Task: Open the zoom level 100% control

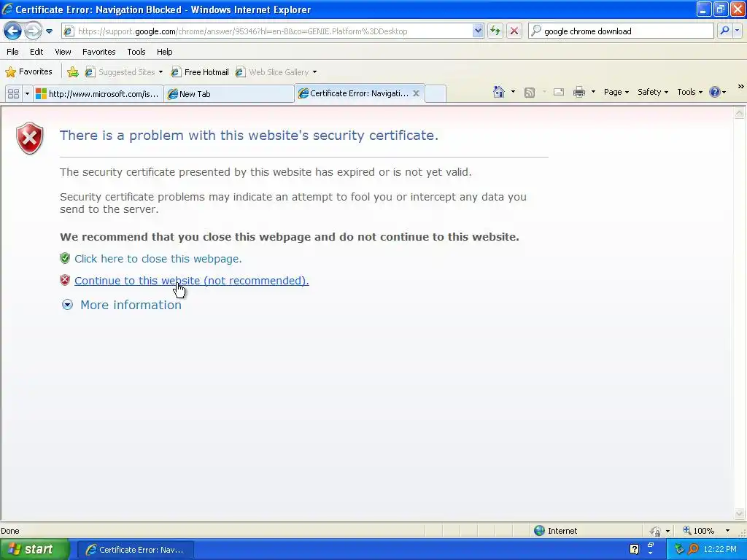Action: (x=698, y=531)
